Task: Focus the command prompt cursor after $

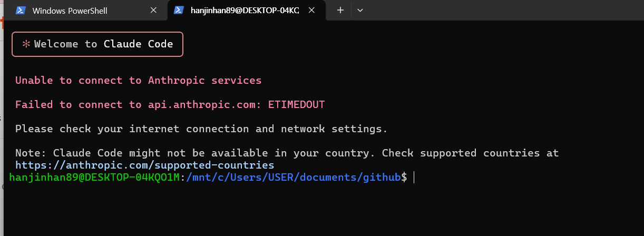Action: [414, 178]
